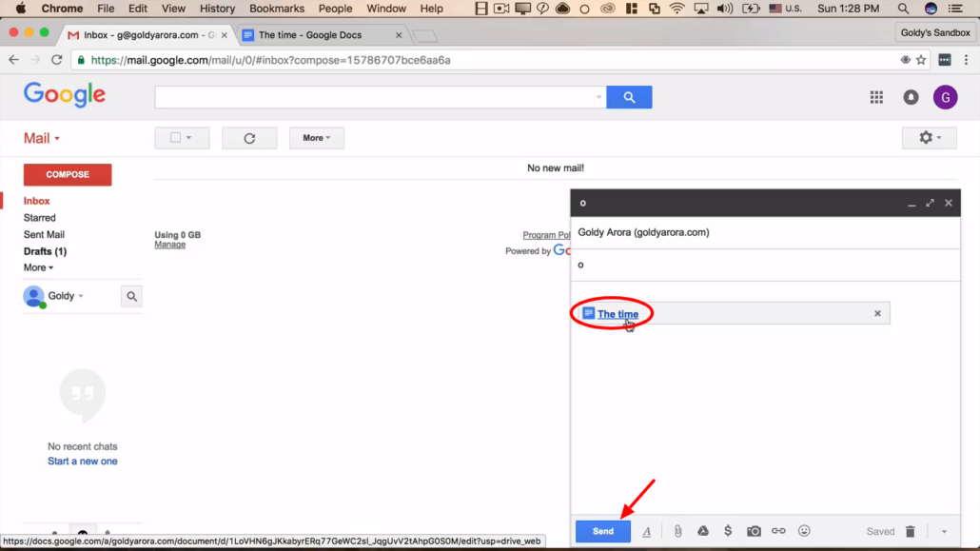
Task: Open the Inbox folder
Action: click(37, 201)
